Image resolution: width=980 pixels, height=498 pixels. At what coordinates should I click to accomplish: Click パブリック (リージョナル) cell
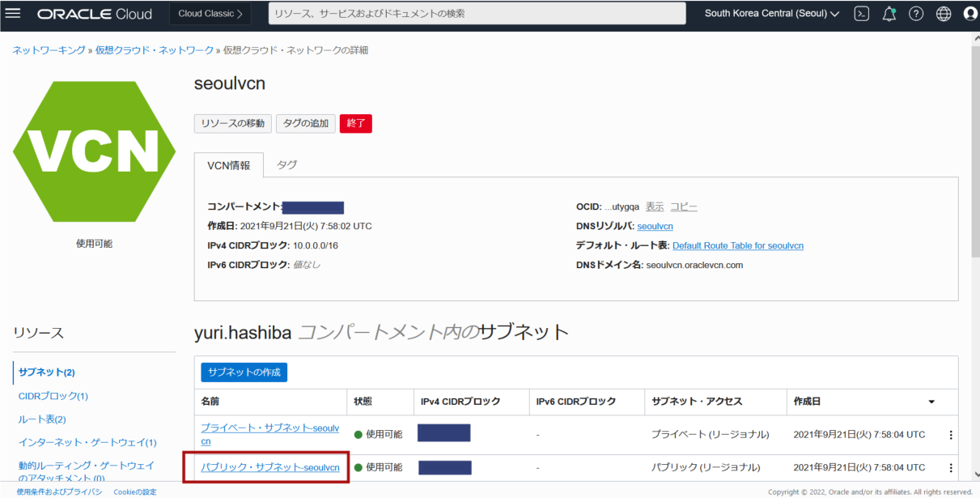[706, 468]
